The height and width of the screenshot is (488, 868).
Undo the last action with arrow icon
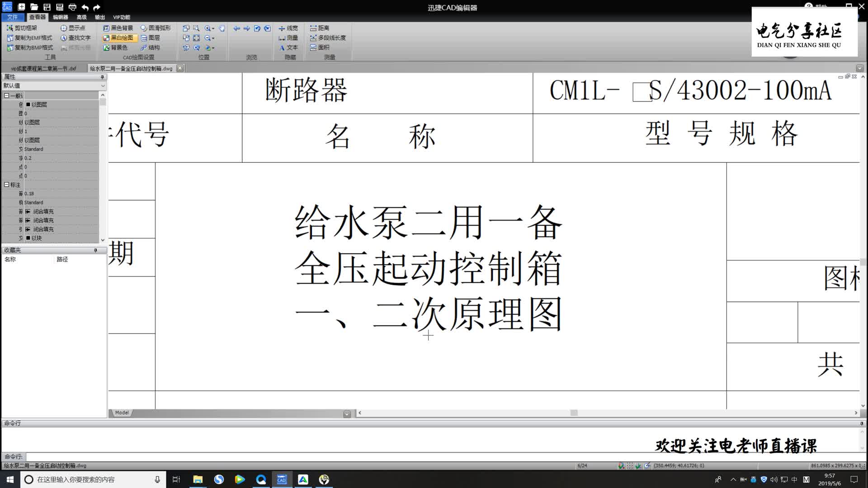coord(85,7)
